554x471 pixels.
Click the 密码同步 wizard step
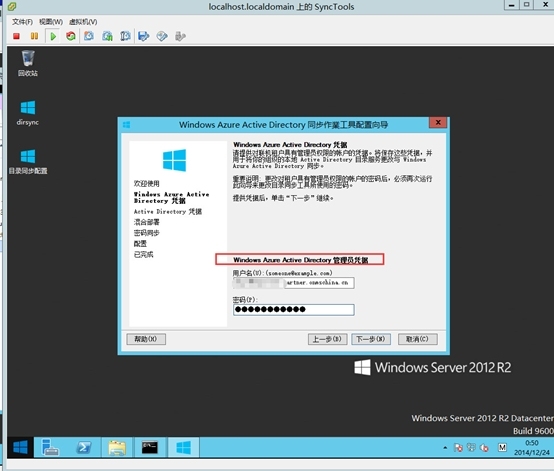click(x=147, y=233)
